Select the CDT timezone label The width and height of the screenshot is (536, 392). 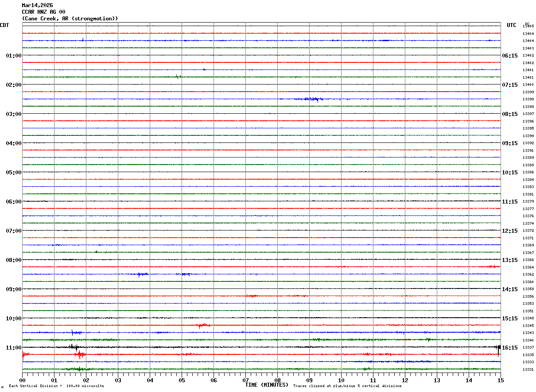[x=4, y=25]
